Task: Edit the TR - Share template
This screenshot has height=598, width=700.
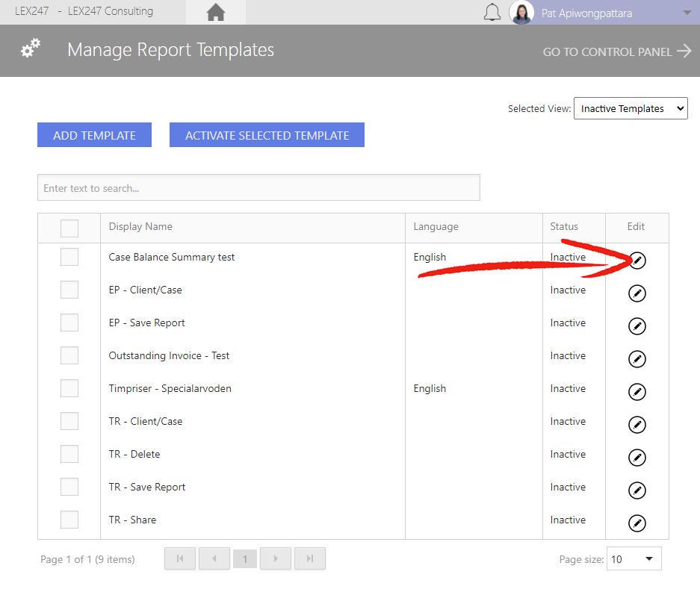Action: tap(637, 523)
